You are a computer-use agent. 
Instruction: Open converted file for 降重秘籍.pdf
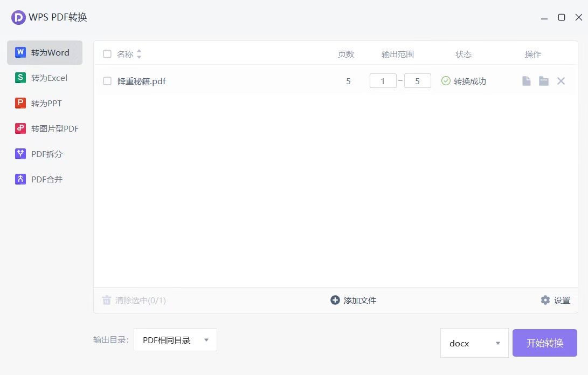click(x=527, y=81)
